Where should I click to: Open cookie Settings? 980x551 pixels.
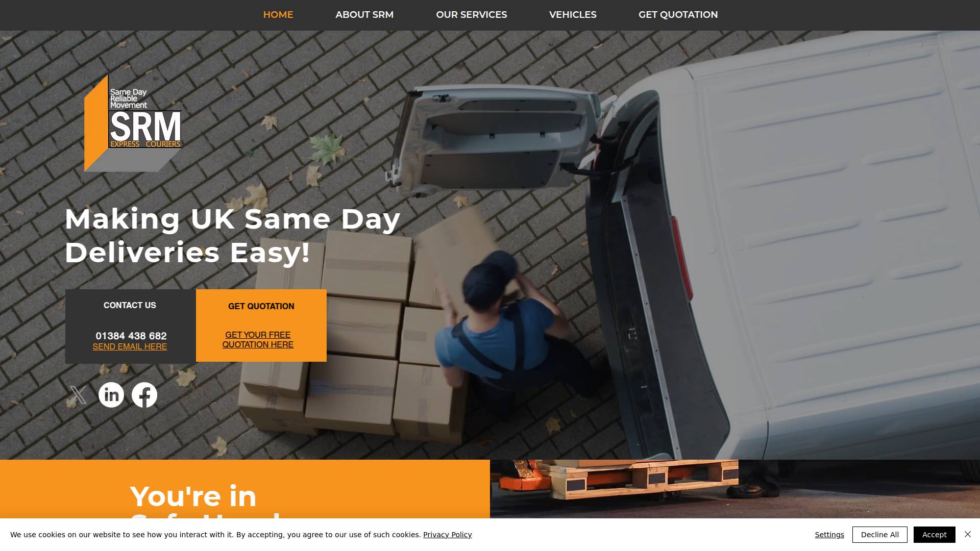(829, 535)
